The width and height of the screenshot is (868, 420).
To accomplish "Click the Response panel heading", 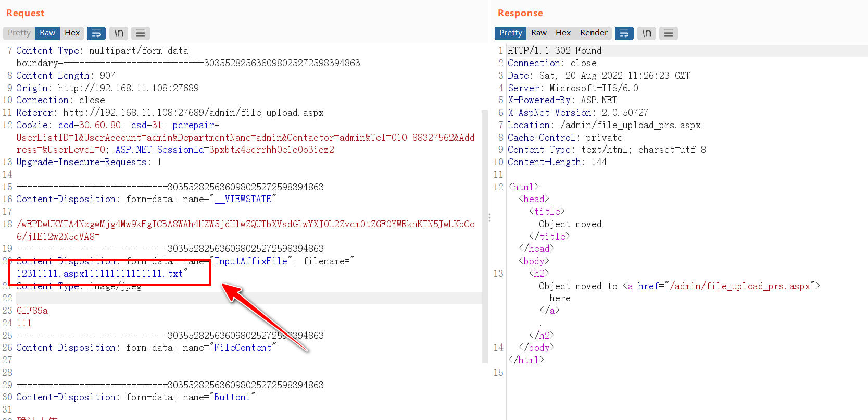I will coord(520,13).
